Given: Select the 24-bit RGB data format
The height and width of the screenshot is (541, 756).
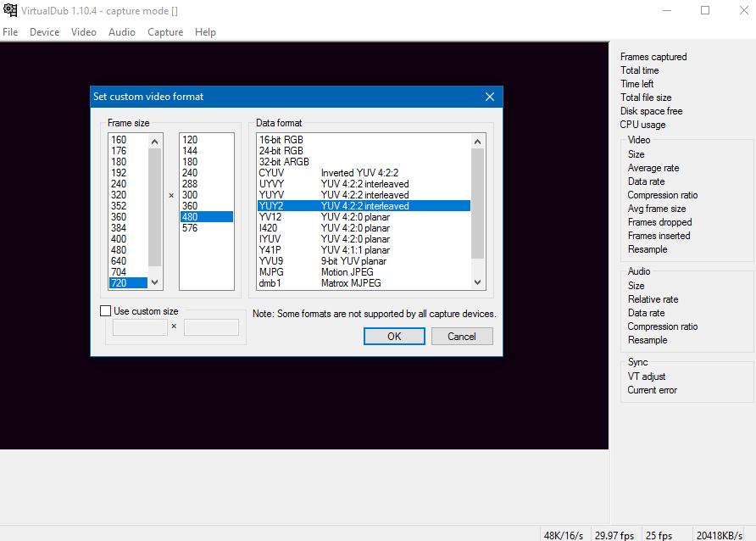Looking at the screenshot, I should pos(364,151).
